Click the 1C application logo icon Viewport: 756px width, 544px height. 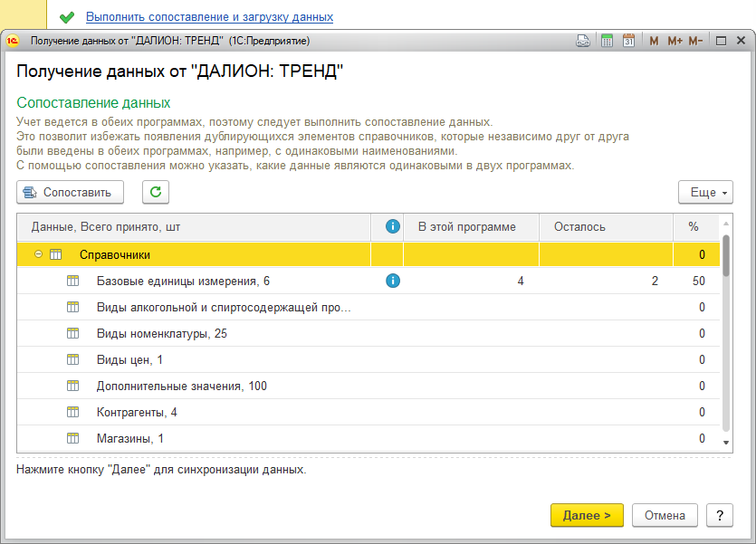(13, 41)
